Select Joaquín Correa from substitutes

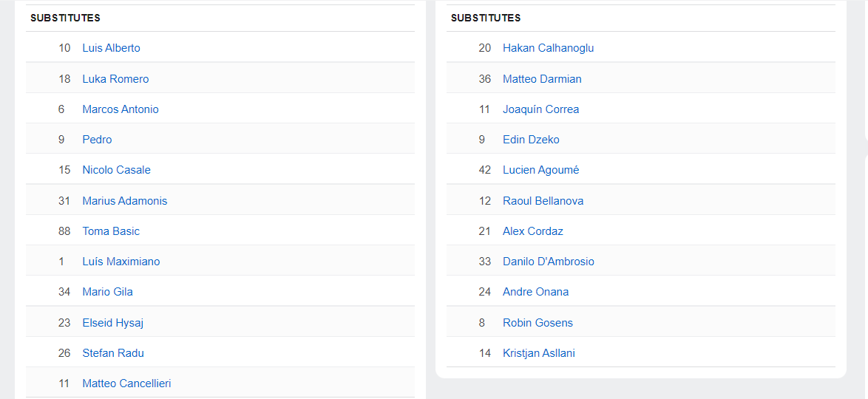[540, 109]
